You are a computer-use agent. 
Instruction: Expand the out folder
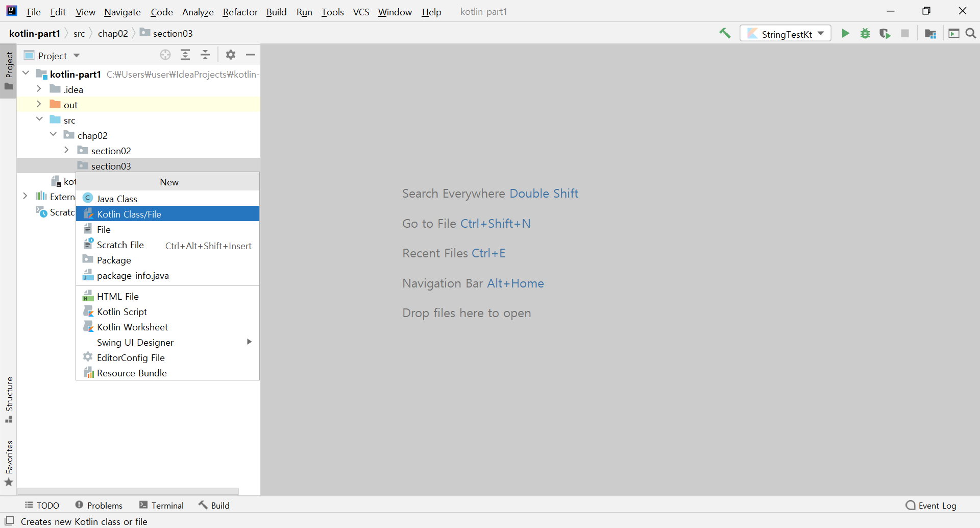coord(39,104)
